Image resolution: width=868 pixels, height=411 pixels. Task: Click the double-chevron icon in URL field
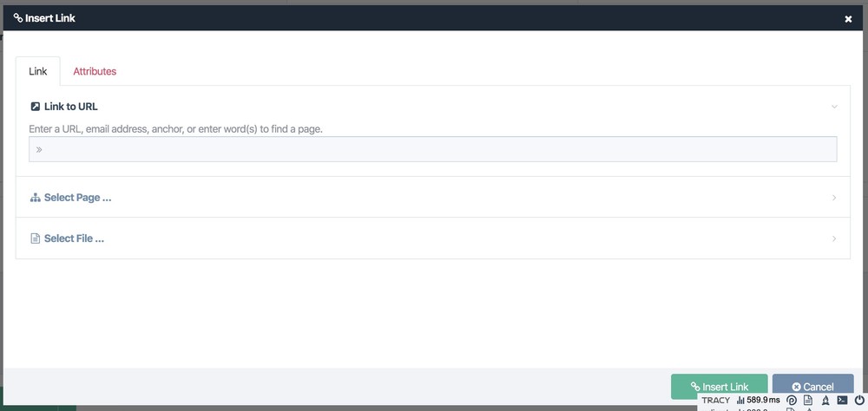[39, 149]
